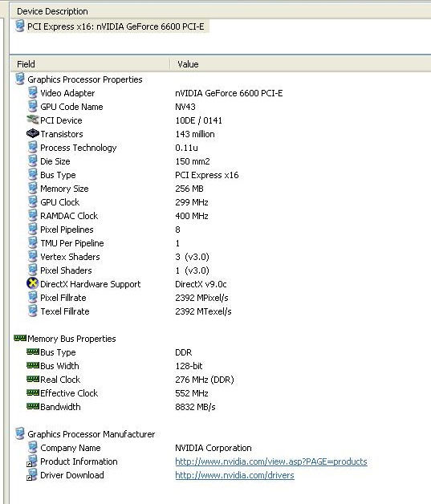Click the Product Information shortcut icon

32,461
